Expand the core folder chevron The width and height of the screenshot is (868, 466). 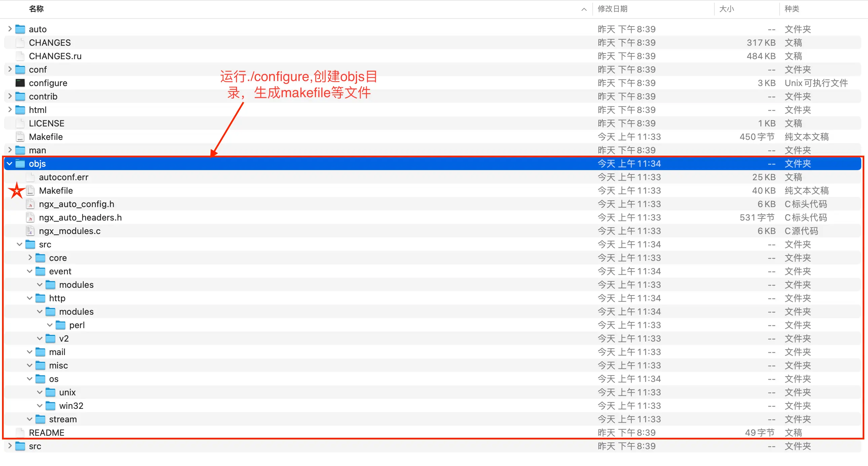pyautogui.click(x=30, y=258)
